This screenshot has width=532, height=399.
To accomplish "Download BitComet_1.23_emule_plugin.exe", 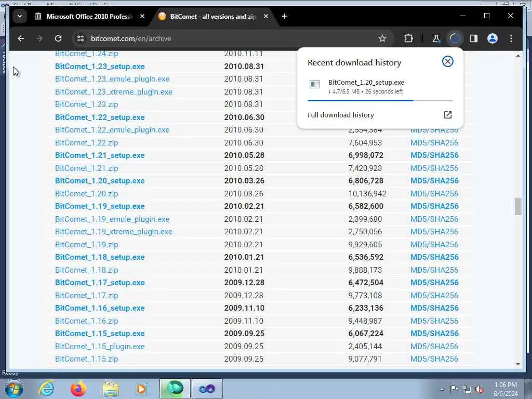I will pyautogui.click(x=112, y=79).
